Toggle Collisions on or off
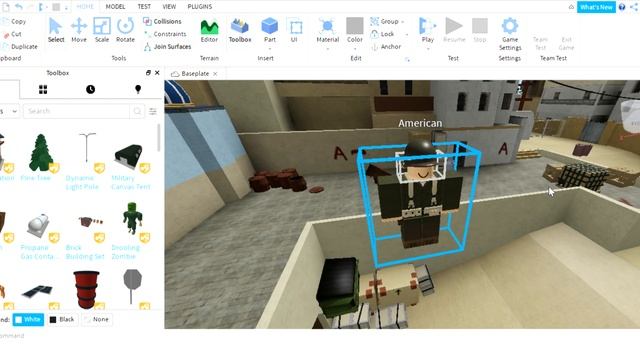The width and height of the screenshot is (640, 360). pyautogui.click(x=162, y=21)
